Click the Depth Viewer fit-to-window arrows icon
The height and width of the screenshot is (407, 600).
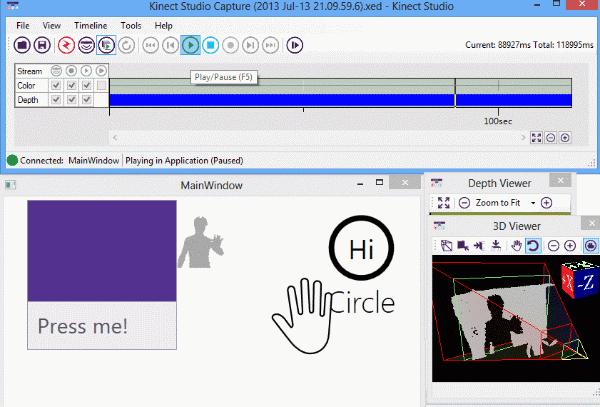444,203
